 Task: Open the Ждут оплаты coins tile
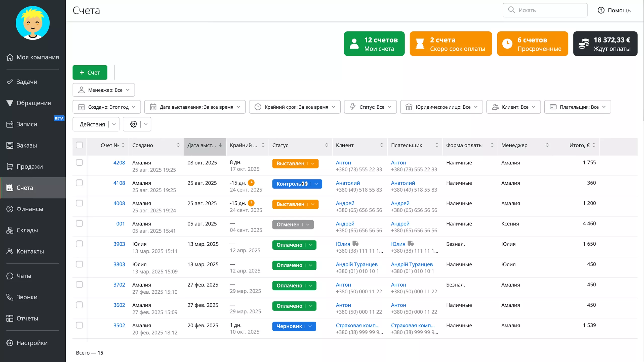[x=605, y=44]
